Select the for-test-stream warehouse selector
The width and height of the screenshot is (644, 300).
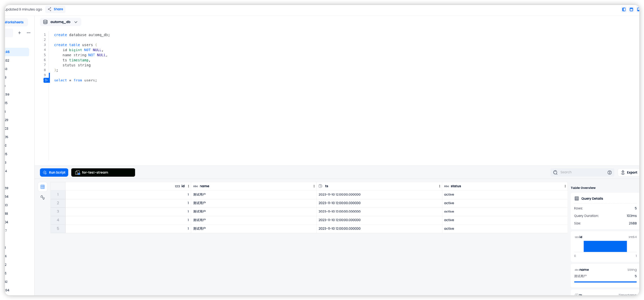[103, 172]
